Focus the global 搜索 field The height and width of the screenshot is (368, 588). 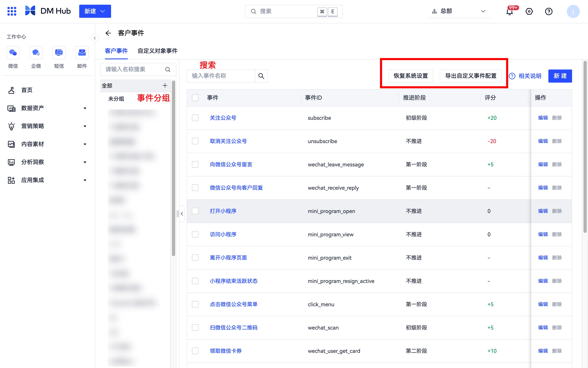294,11
